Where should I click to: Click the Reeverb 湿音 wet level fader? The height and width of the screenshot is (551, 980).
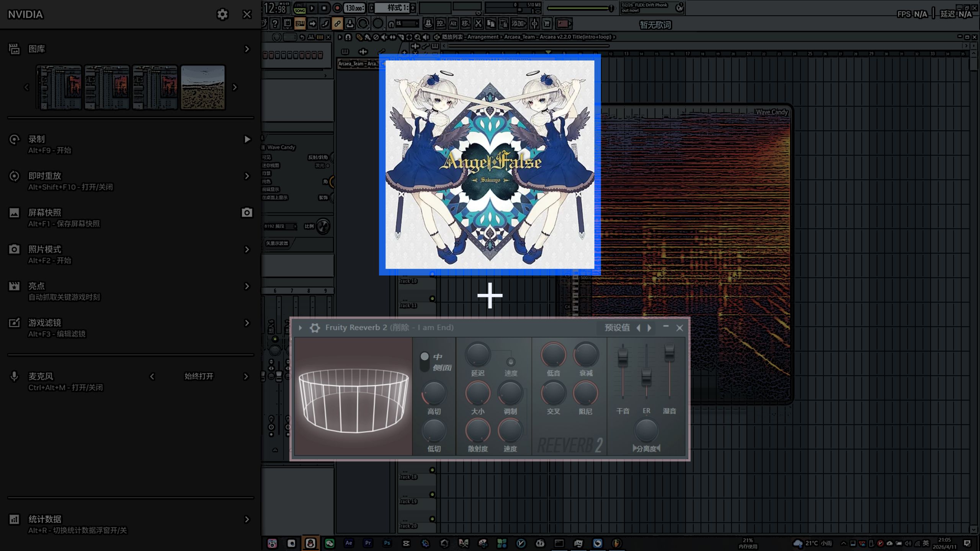tap(669, 353)
